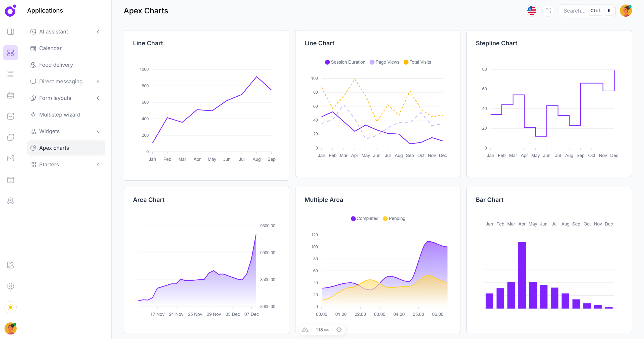This screenshot has height=339, width=644.
Task: Click the map pin location rail icon
Action: [11, 201]
